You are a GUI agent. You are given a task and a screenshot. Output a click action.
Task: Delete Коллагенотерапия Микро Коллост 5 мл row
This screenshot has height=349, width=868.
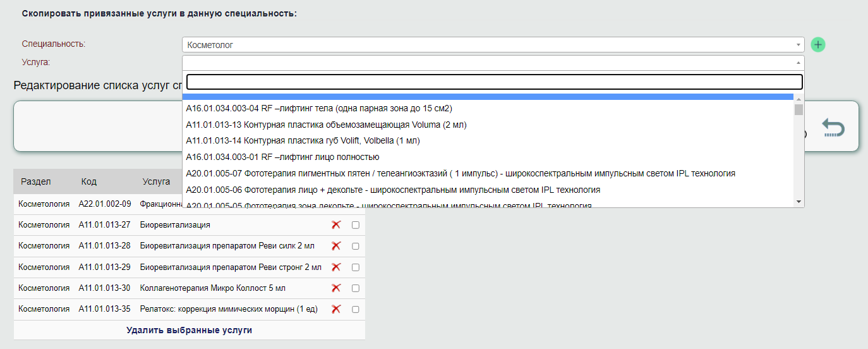coord(336,288)
